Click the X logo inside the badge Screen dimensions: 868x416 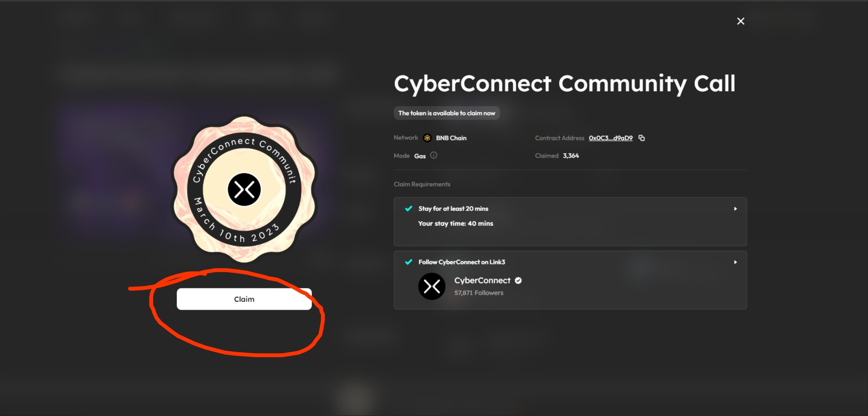pos(244,190)
